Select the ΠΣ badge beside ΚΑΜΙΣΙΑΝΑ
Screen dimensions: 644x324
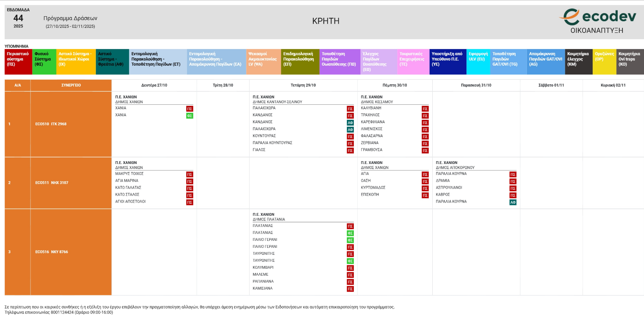click(350, 289)
